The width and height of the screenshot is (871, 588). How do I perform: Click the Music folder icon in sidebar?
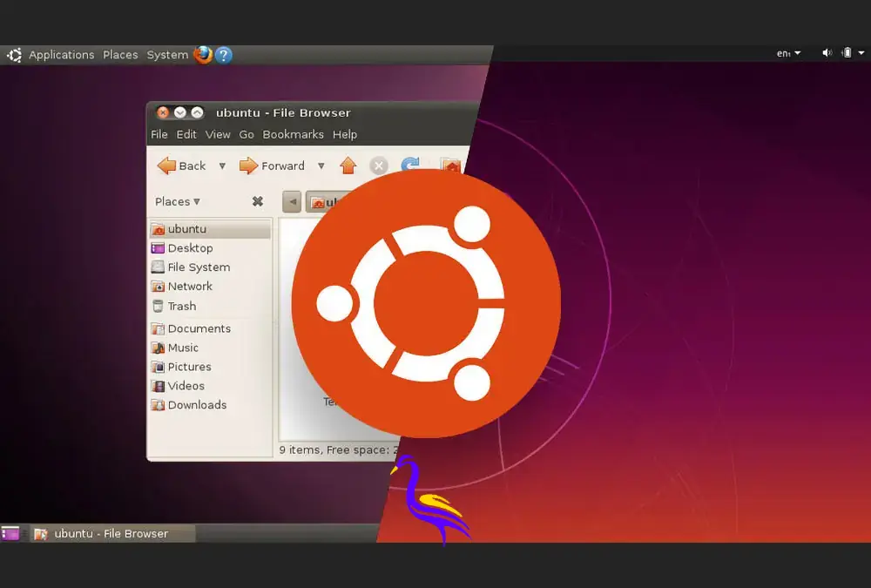click(158, 348)
